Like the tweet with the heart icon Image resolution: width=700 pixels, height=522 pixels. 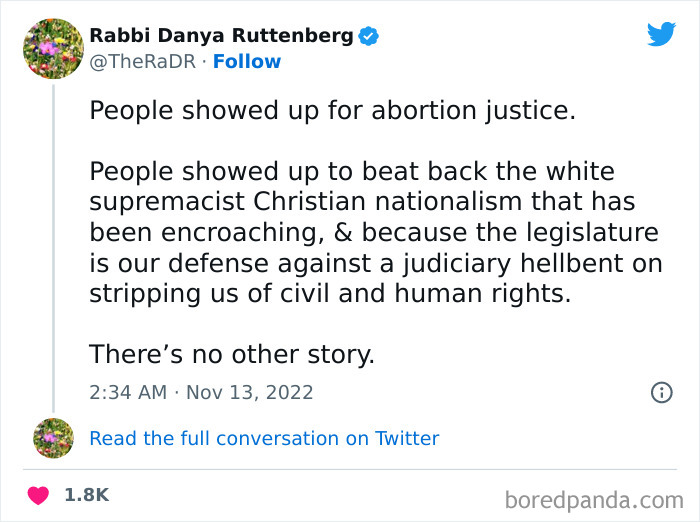[x=38, y=495]
